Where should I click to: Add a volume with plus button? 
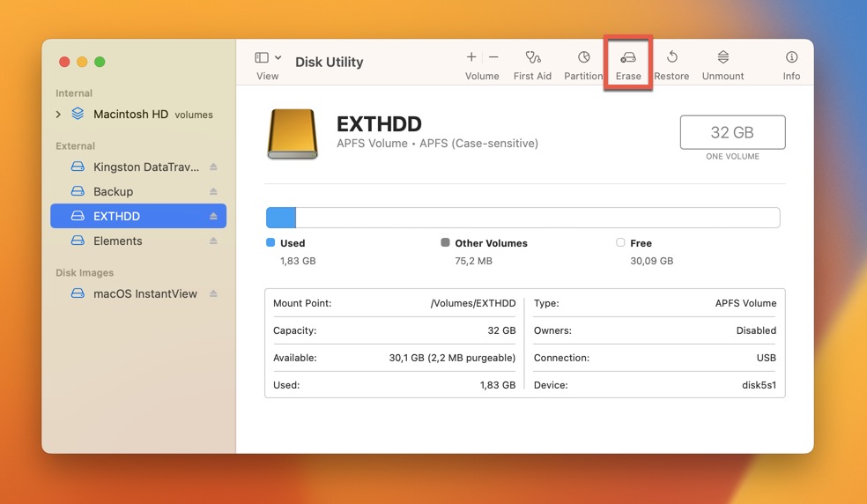[x=471, y=57]
